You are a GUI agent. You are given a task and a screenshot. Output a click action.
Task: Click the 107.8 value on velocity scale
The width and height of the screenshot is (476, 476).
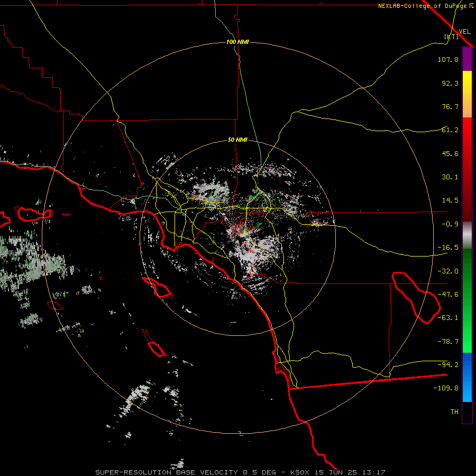click(448, 59)
